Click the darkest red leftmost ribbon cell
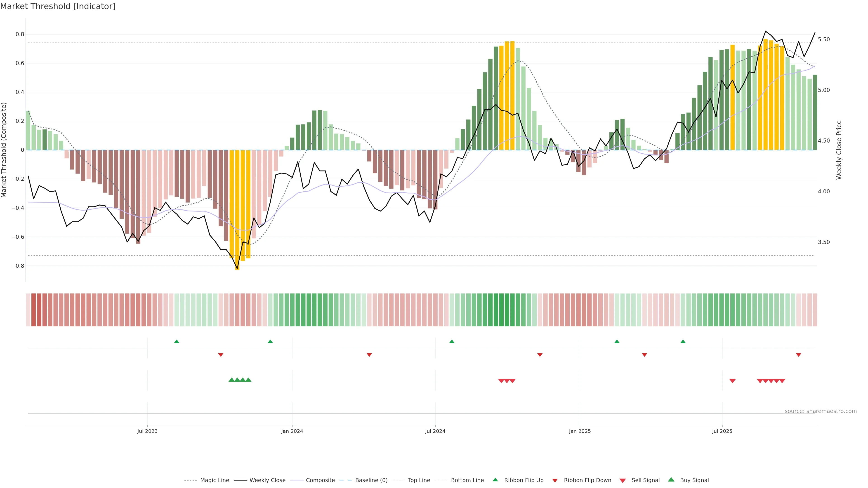 pos(33,310)
